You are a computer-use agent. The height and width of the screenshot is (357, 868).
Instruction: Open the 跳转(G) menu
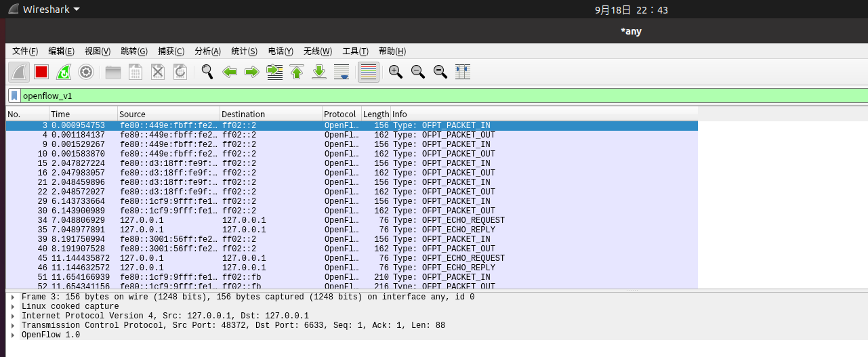pos(134,51)
